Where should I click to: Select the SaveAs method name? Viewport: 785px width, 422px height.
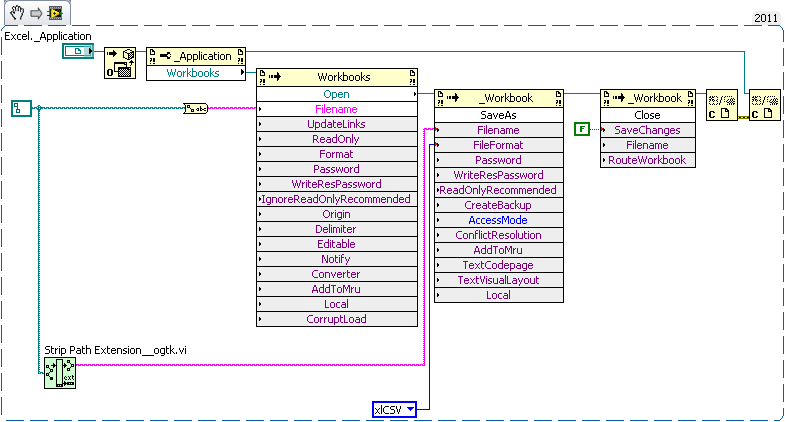tap(499, 115)
